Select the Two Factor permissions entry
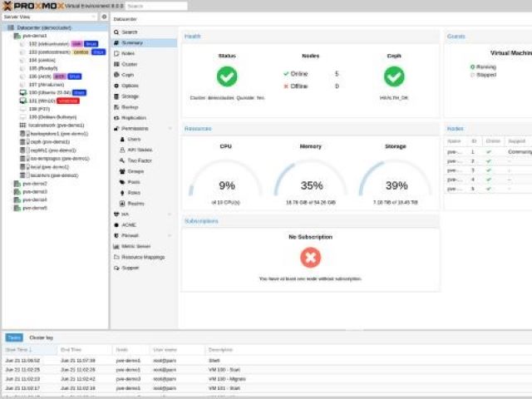The height and width of the screenshot is (399, 532). coord(140,160)
